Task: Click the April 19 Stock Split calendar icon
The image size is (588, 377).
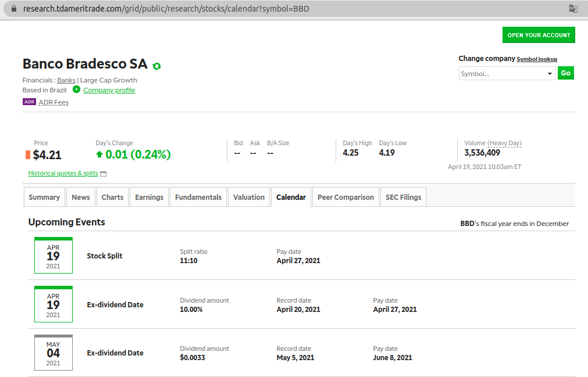Action: 53,256
